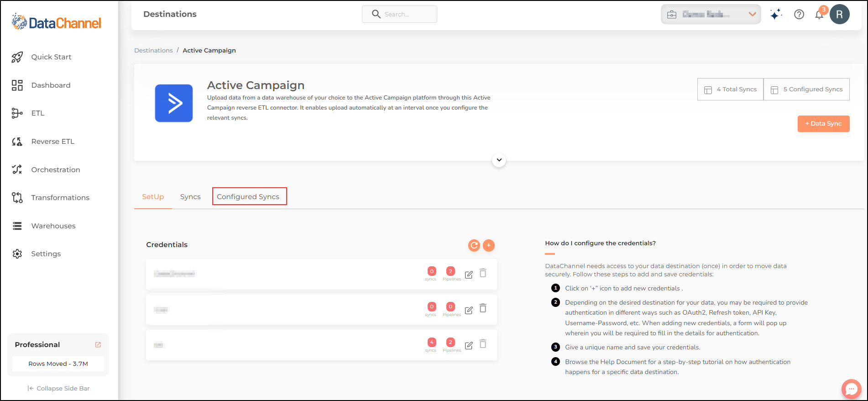Click the DataChannel logo

pyautogui.click(x=57, y=22)
